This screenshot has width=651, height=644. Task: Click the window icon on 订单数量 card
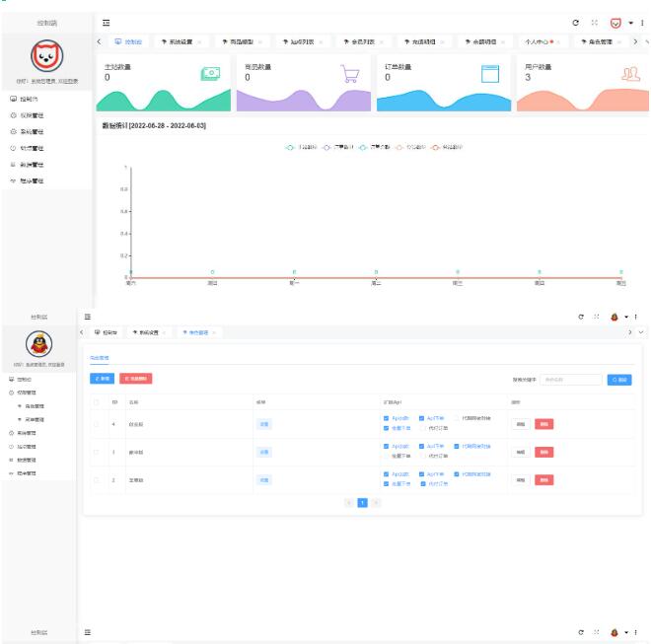pyautogui.click(x=491, y=74)
